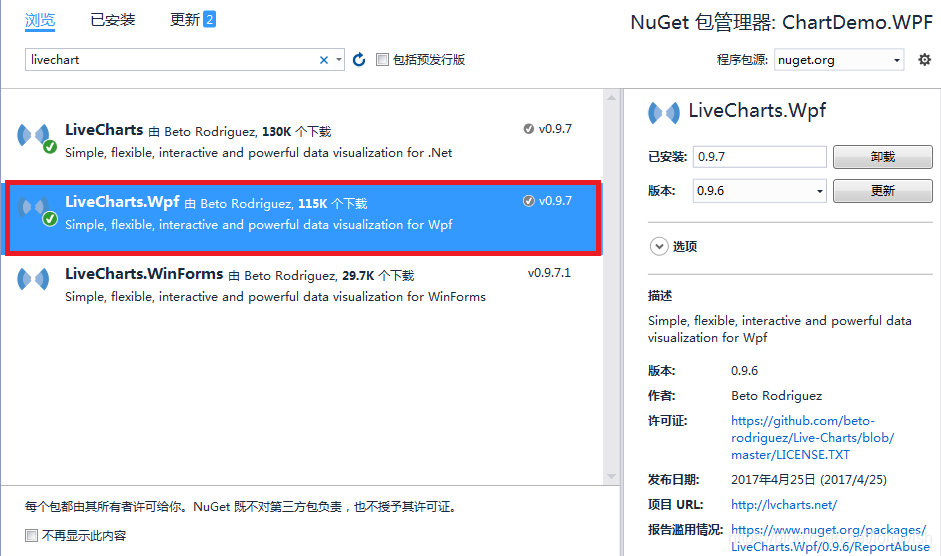Click the '115K' downloads count text

(x=312, y=204)
